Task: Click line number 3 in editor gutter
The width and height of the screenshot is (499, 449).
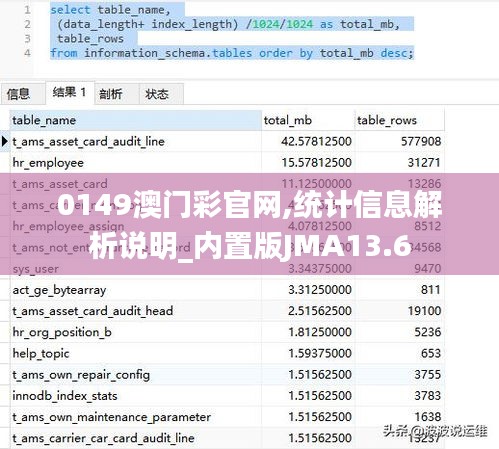Action: click(27, 39)
